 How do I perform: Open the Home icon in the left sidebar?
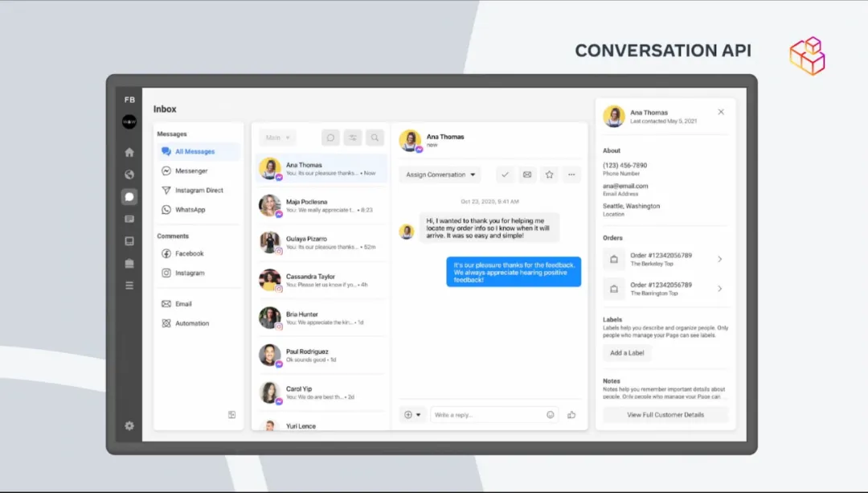click(x=129, y=152)
